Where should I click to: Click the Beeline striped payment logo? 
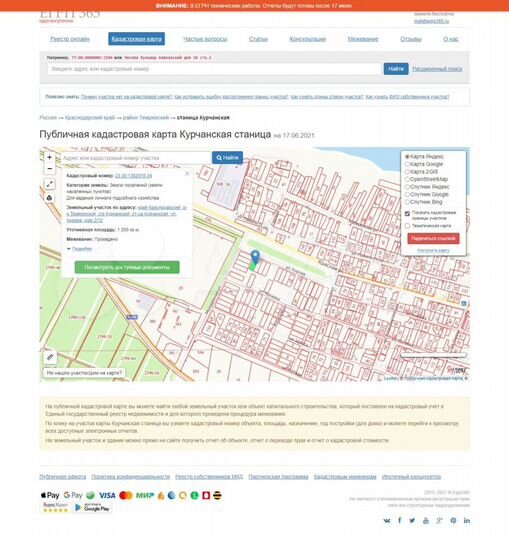click(x=217, y=496)
